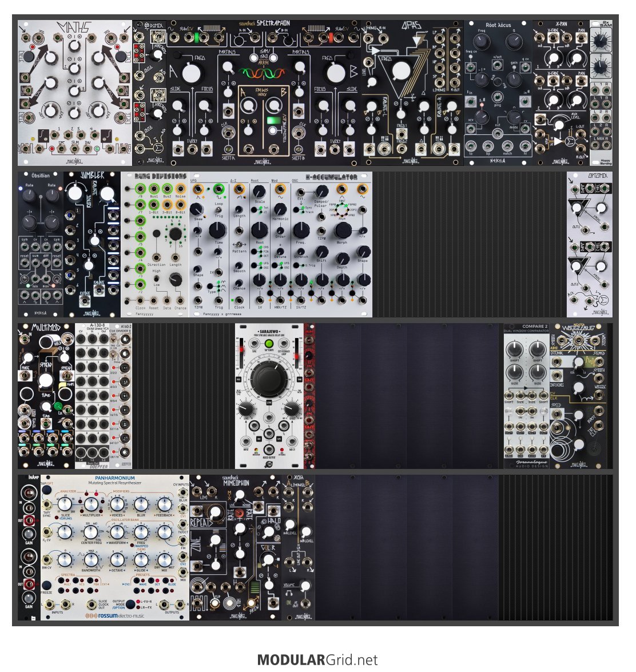
Task: Click the Root Locus Freq knob
Action: pos(481,42)
